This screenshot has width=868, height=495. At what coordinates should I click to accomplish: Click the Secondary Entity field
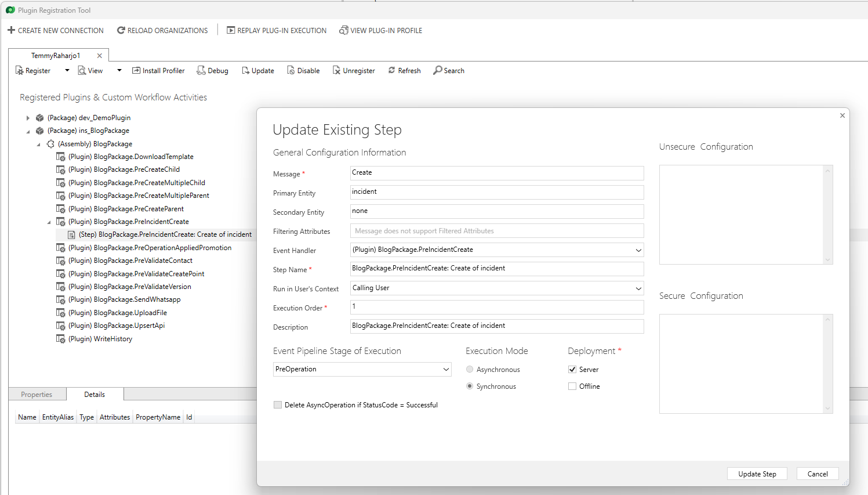tap(497, 211)
